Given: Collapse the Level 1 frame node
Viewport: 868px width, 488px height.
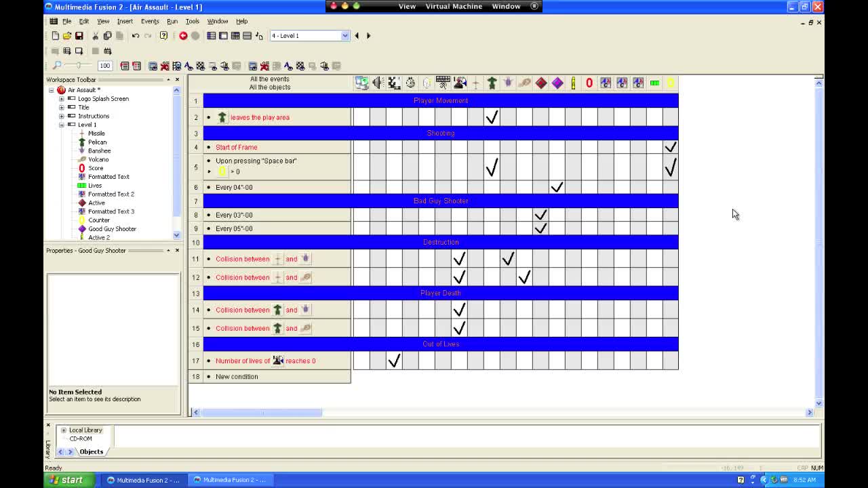Looking at the screenshot, I should pyautogui.click(x=62, y=125).
